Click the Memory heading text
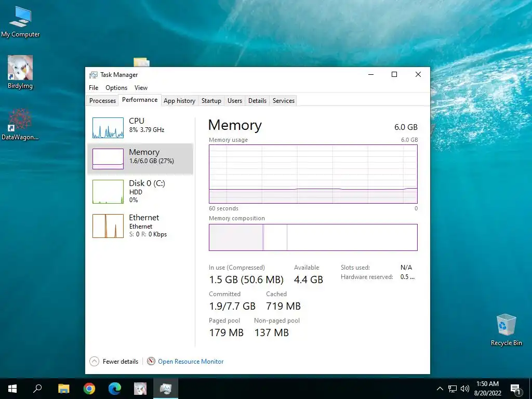This screenshot has height=399, width=532. pos(235,125)
